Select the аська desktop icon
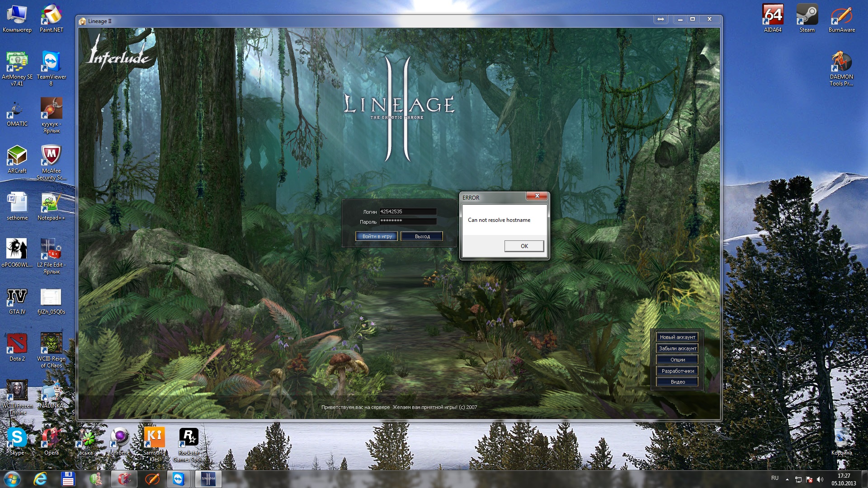 [86, 442]
